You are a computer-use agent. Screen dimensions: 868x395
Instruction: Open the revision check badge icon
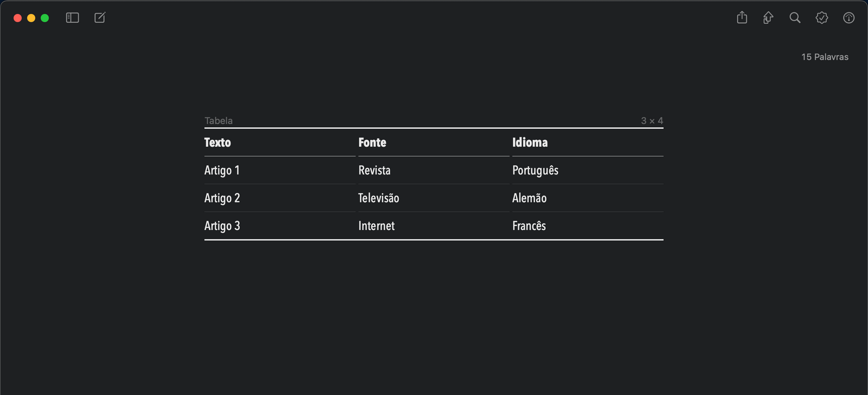coord(822,18)
